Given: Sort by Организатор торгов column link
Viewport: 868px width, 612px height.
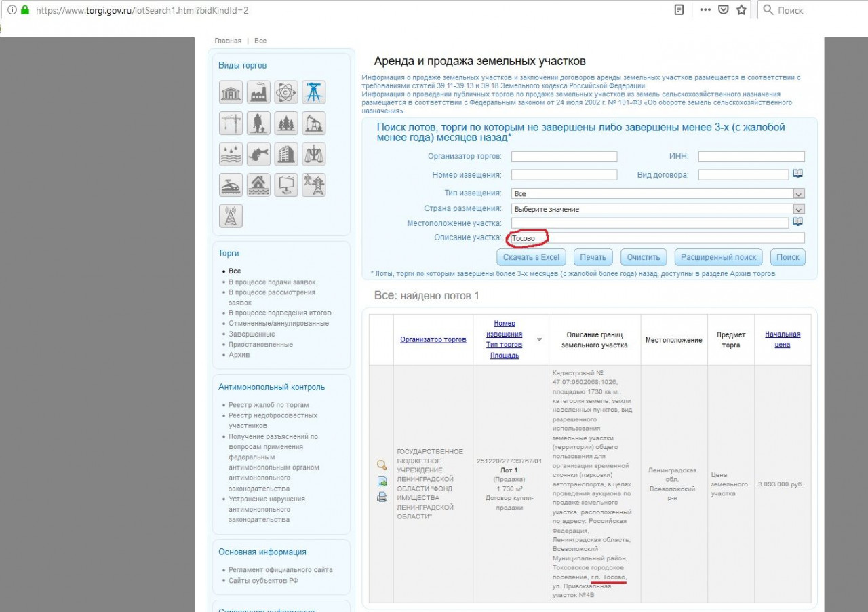Looking at the screenshot, I should click(x=433, y=339).
